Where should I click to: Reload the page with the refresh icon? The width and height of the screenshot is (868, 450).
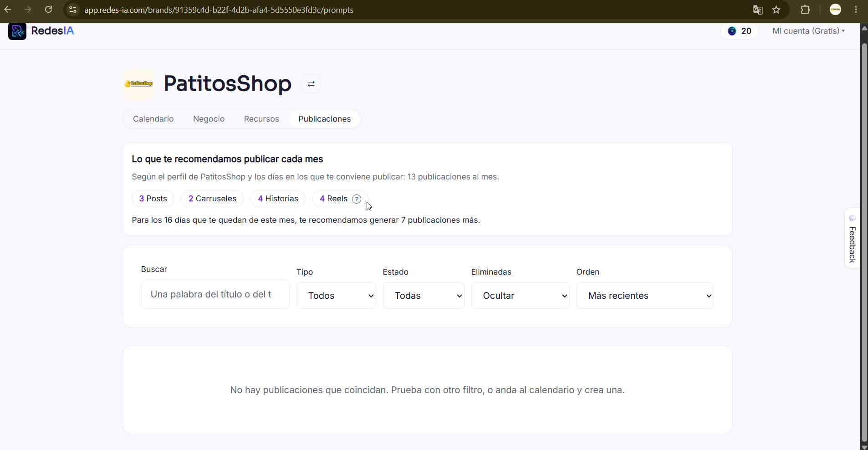point(48,10)
